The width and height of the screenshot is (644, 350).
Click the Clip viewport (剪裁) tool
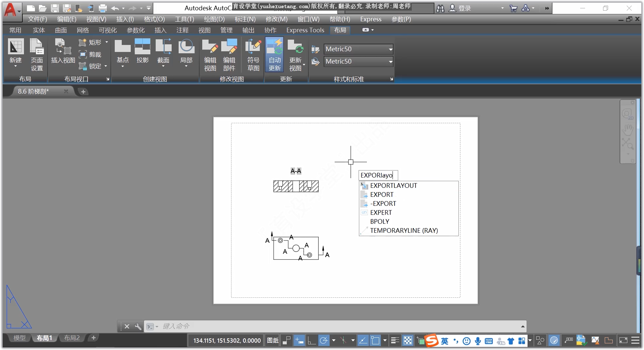[x=90, y=54]
